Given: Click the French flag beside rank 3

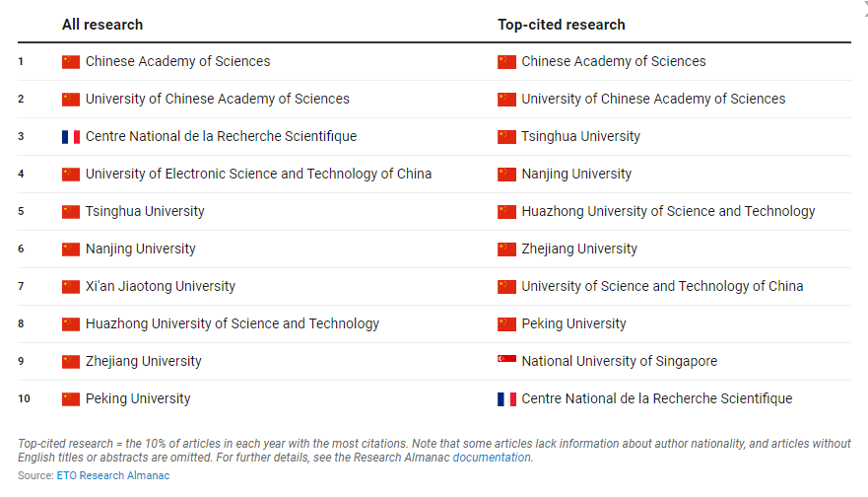Looking at the screenshot, I should point(71,137).
